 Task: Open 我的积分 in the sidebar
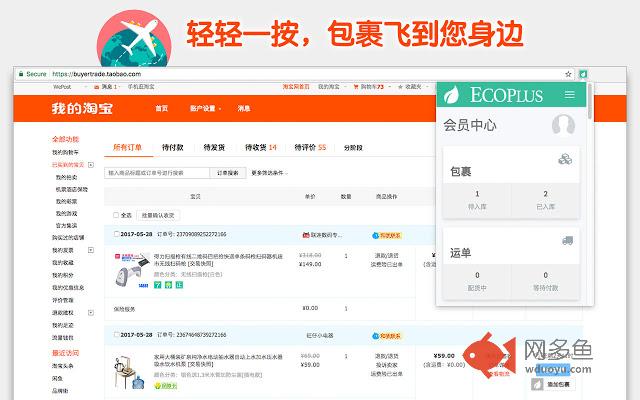click(63, 275)
